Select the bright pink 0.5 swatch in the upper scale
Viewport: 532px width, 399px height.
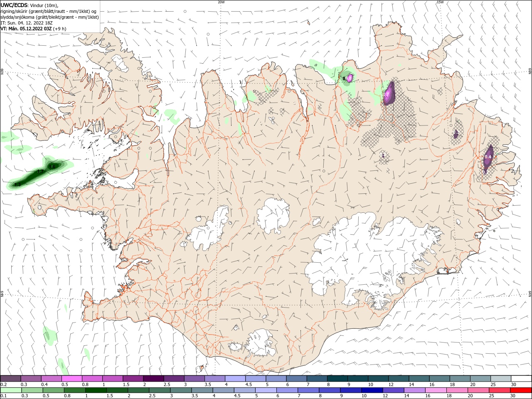72,379
